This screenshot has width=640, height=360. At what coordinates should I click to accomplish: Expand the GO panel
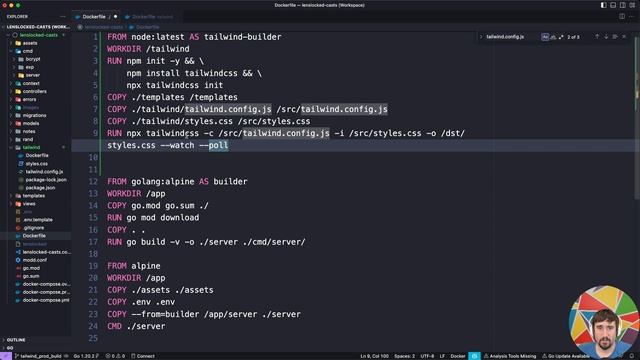[x=10, y=348]
